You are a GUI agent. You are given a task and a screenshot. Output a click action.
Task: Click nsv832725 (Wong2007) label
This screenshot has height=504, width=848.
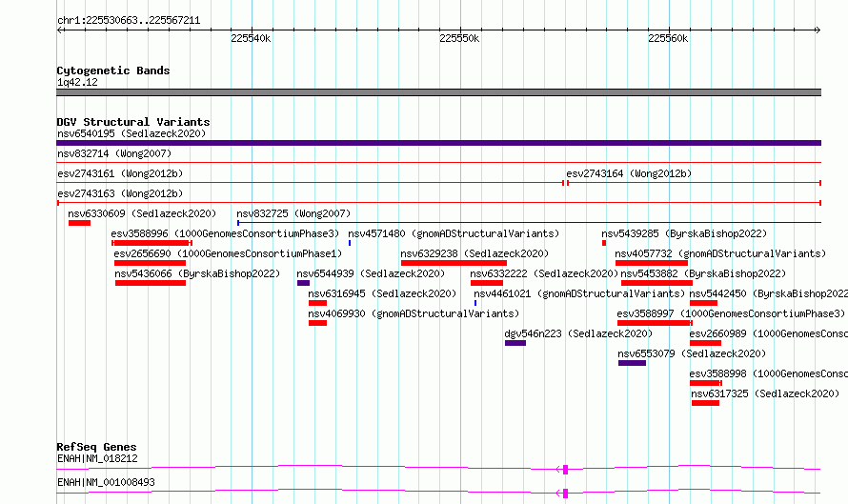293,213
